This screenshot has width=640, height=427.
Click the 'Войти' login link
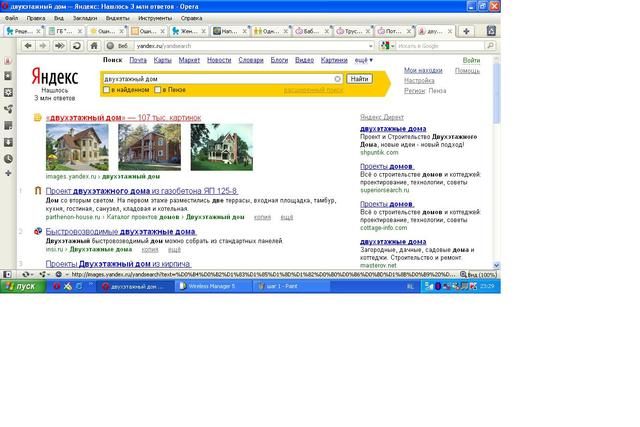point(471,60)
